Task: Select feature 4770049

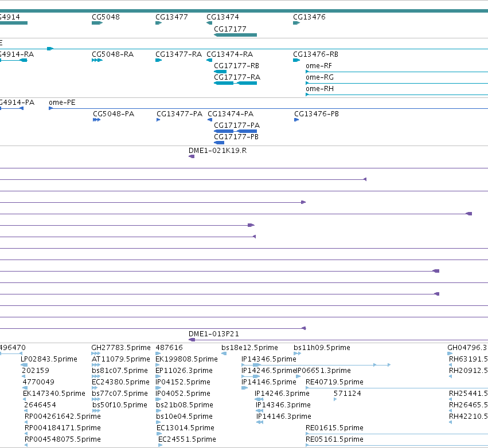Action: (38, 382)
